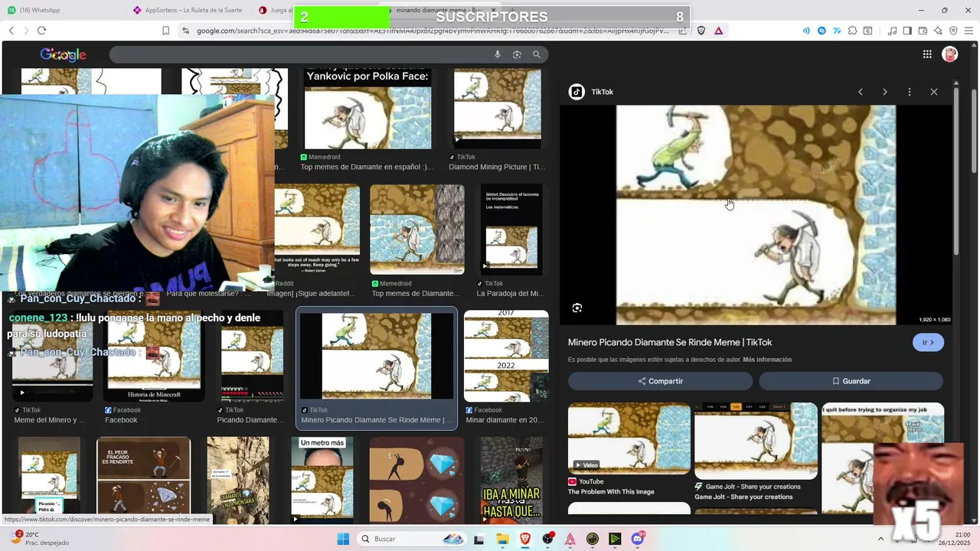Open the preview panel three-dot options
Screen dimensions: 980x551
tap(909, 92)
